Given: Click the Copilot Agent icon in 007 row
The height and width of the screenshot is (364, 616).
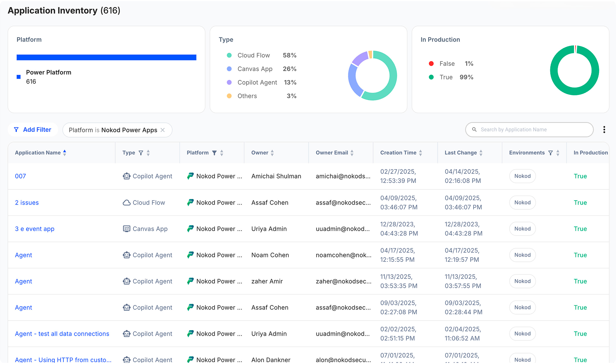Looking at the screenshot, I should click(x=126, y=176).
